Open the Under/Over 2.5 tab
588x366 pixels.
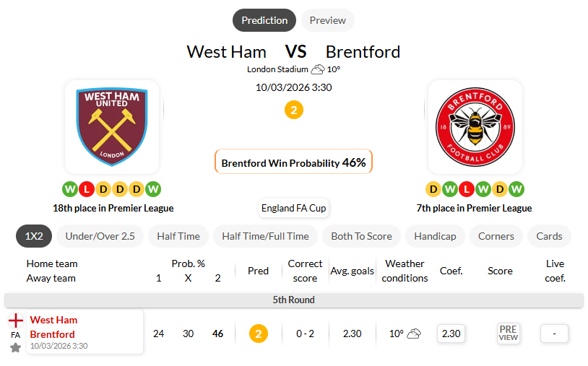(100, 236)
